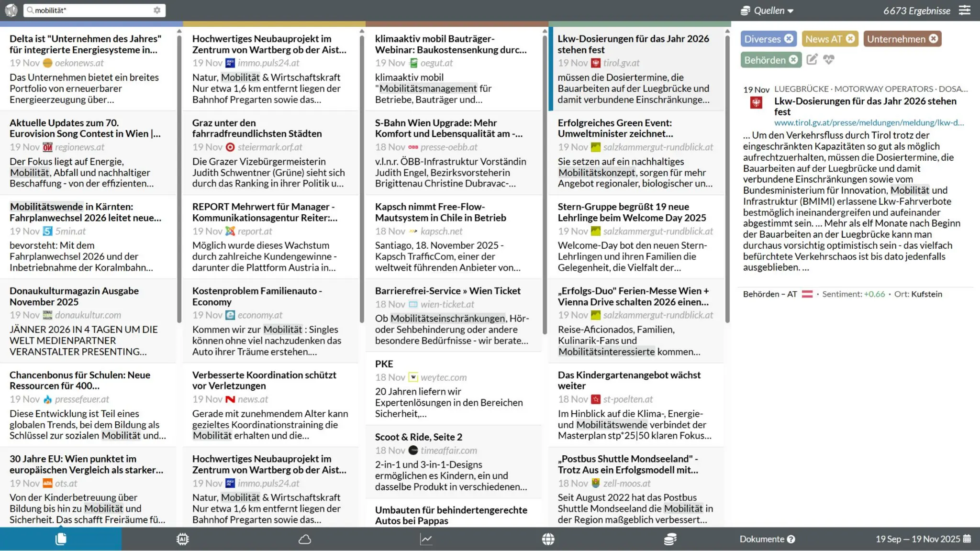The width and height of the screenshot is (980, 551).
Task: Open the word cloud view
Action: 305,539
